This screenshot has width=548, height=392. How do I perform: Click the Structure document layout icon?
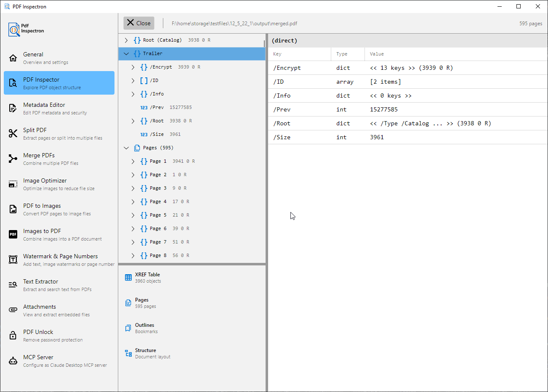click(x=128, y=353)
